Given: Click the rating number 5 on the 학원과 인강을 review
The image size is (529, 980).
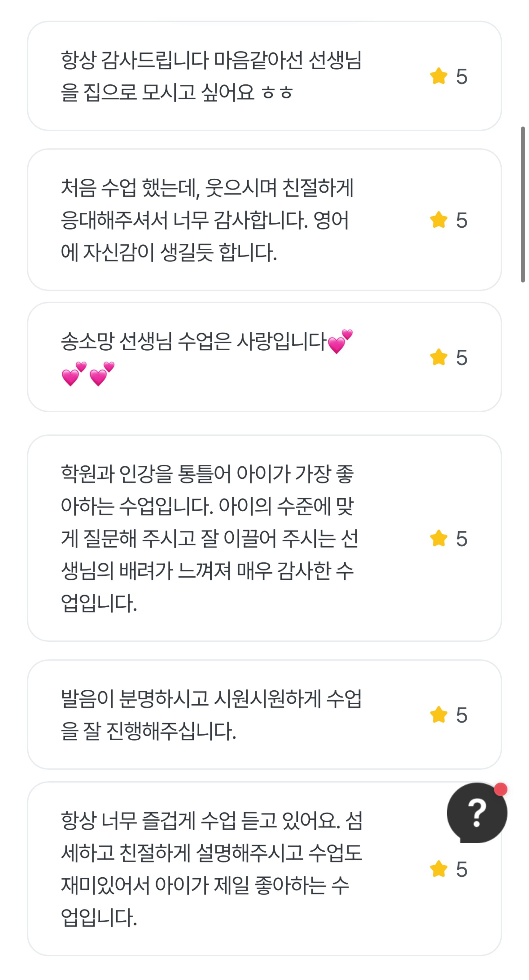Looking at the screenshot, I should (462, 539).
